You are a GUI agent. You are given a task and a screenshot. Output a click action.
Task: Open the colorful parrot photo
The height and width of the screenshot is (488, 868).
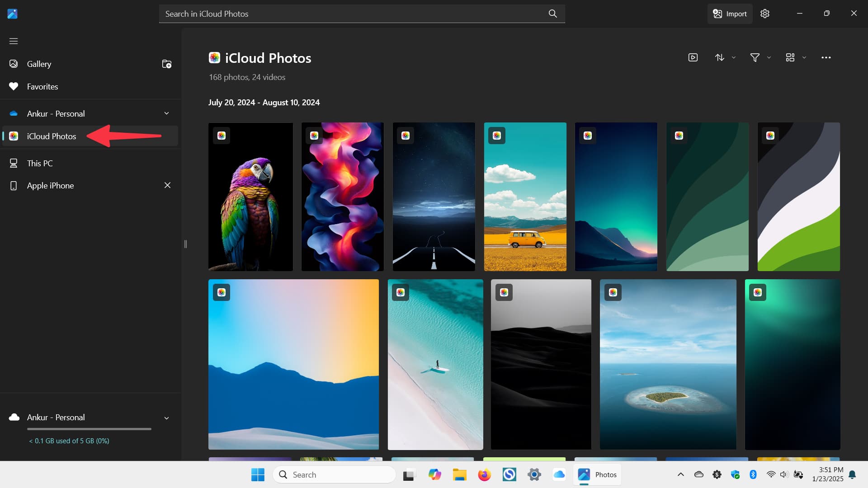[250, 197]
